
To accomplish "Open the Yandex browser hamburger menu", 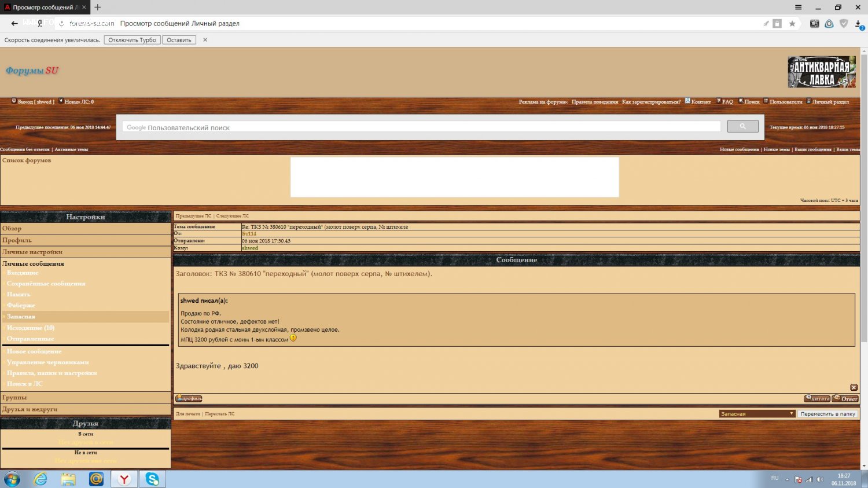I will 798,8.
